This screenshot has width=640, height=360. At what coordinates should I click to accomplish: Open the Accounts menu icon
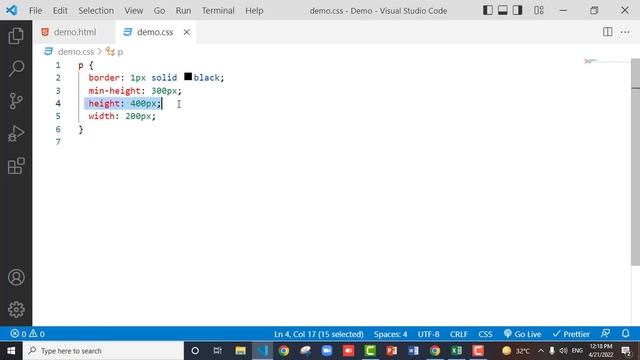pos(16,278)
